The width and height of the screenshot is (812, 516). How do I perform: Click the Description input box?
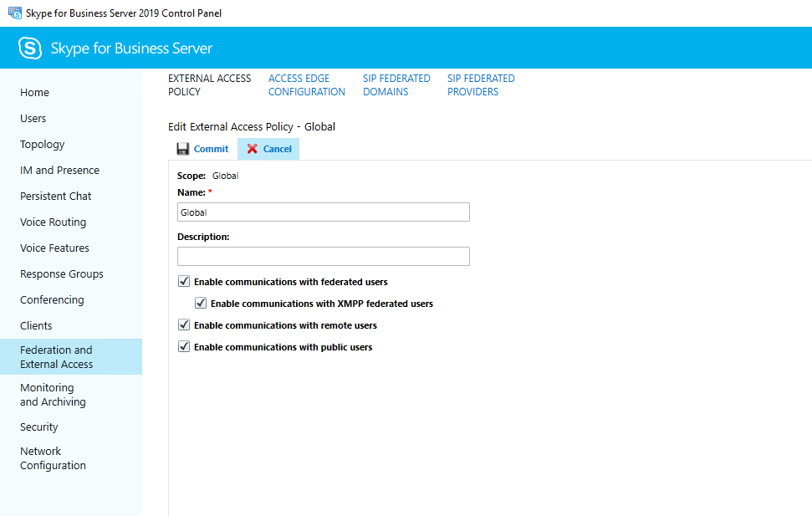pyautogui.click(x=323, y=256)
